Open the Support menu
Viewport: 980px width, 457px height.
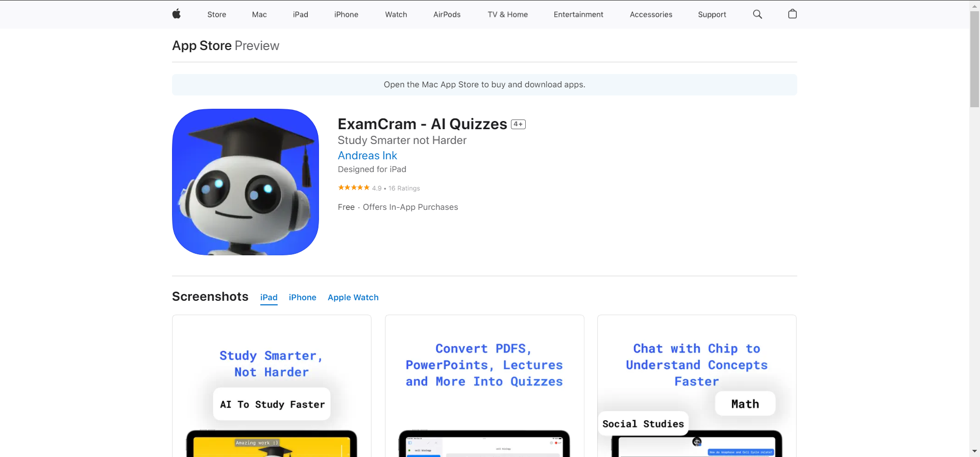tap(712, 14)
